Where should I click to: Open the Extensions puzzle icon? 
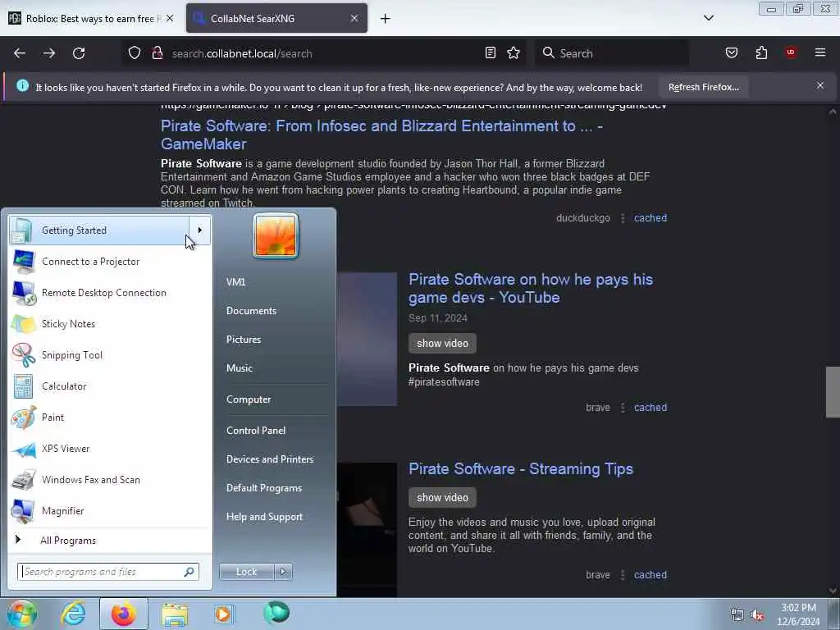[761, 52]
